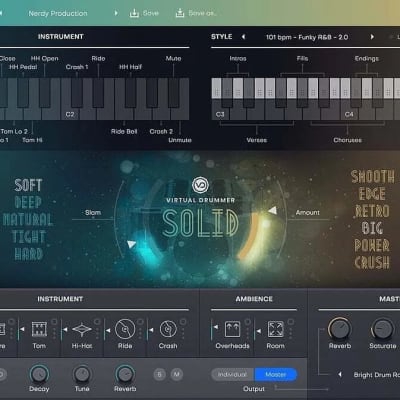This screenshot has width=400, height=400.
Task: Click the Crash level fader arrow
Action: pos(151,330)
